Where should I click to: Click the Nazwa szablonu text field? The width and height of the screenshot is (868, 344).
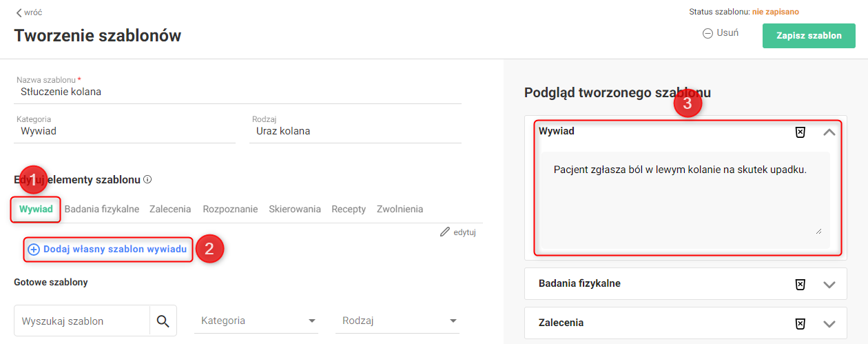coord(238,92)
